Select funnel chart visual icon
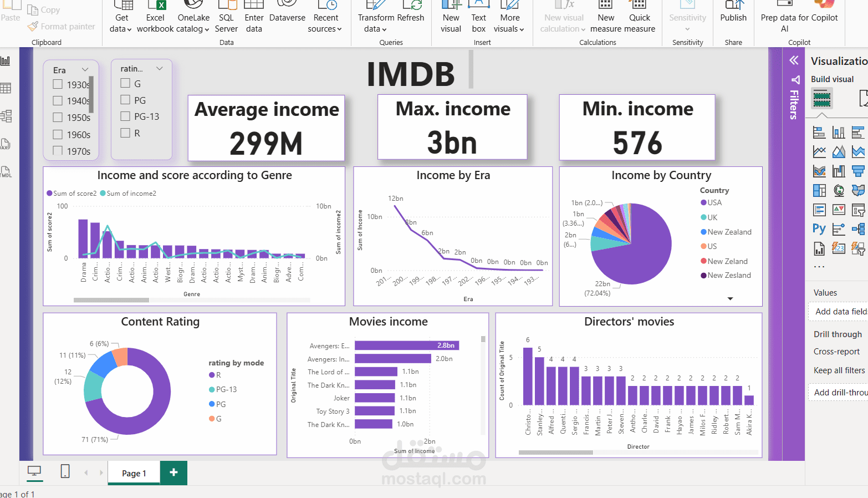 click(858, 171)
